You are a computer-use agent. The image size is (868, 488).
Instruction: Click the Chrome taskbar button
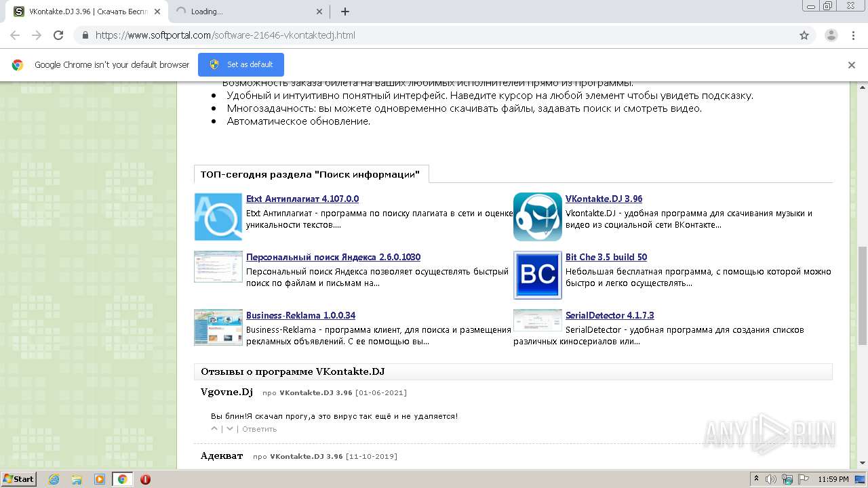click(123, 479)
